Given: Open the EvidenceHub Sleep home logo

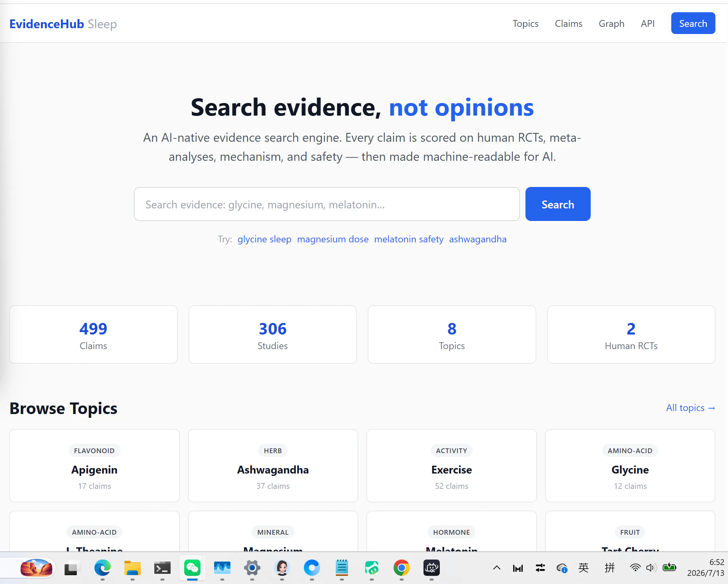Looking at the screenshot, I should [x=63, y=24].
